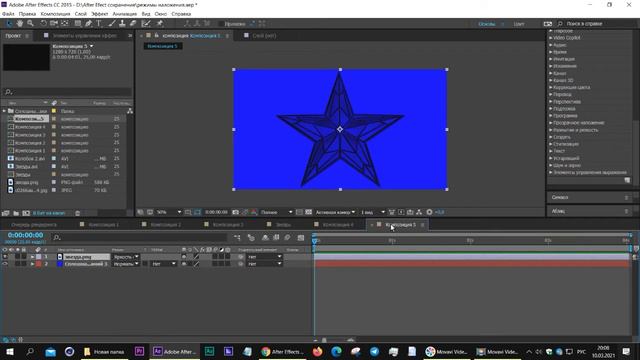The image size is (640, 360).
Task: Hide layer 2 with its eye toggle
Action: point(5,264)
